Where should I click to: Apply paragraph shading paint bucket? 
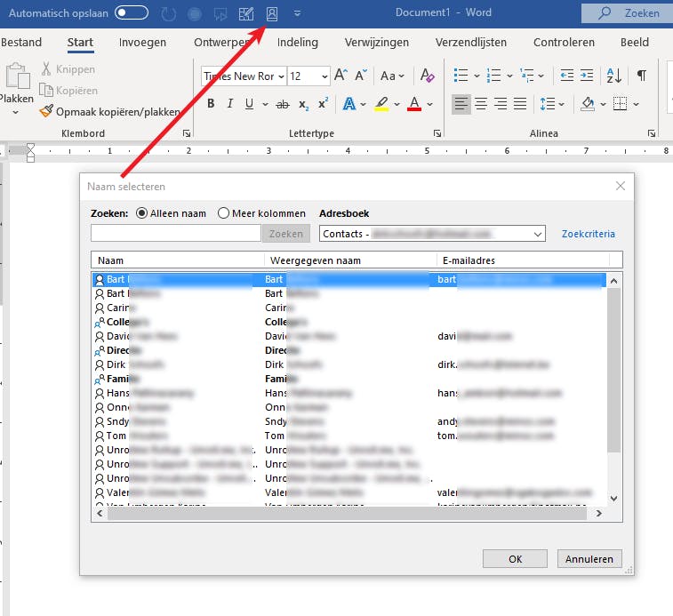click(x=588, y=104)
